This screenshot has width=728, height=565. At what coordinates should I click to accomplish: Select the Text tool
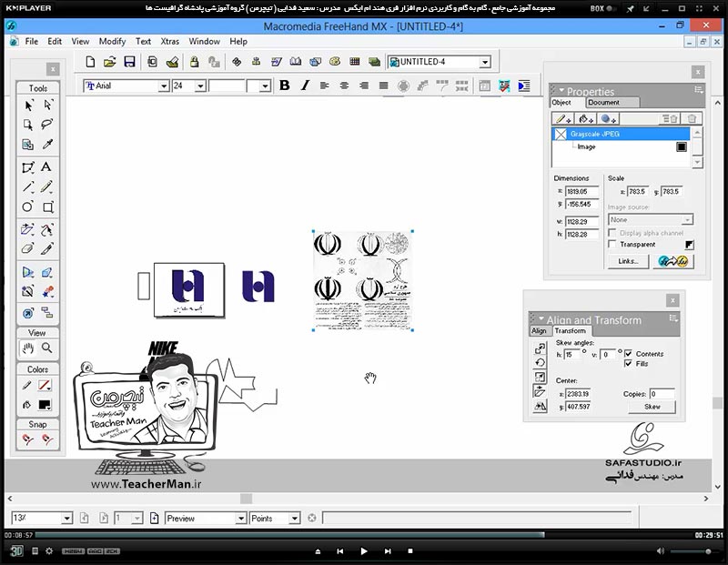coord(46,167)
